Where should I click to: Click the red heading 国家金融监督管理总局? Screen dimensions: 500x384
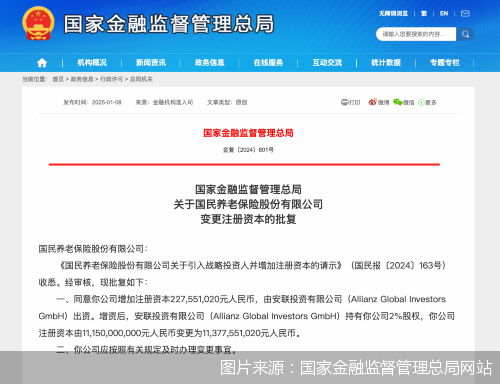(x=248, y=133)
